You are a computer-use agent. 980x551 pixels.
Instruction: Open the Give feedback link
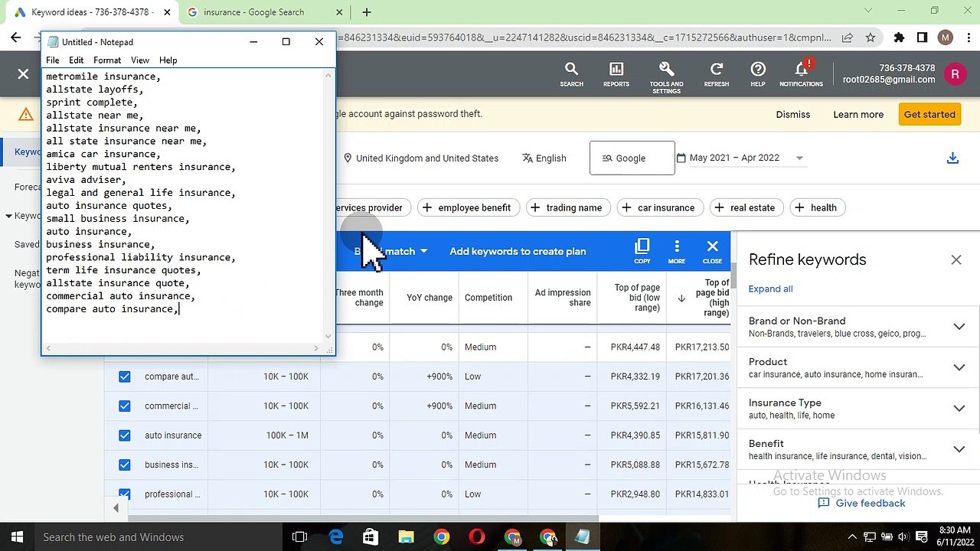pos(861,503)
